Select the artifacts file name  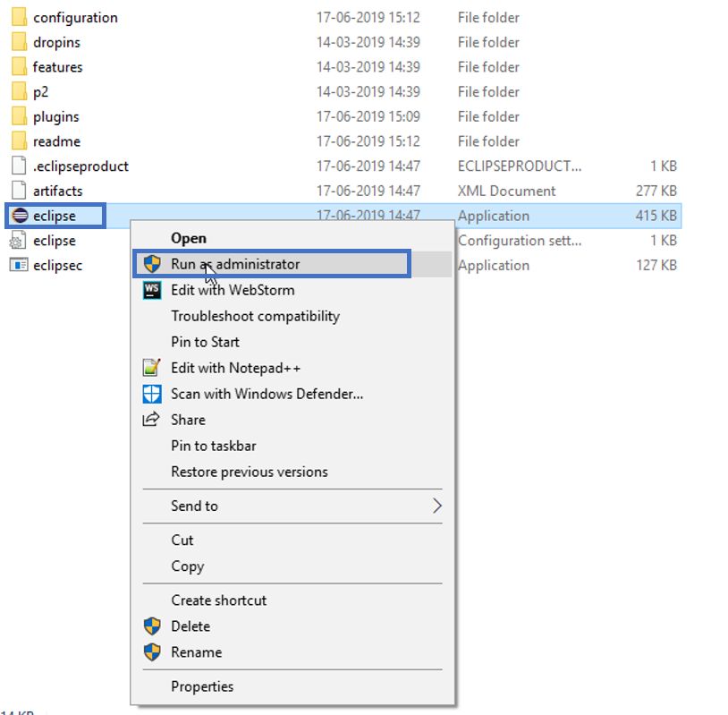[x=58, y=191]
